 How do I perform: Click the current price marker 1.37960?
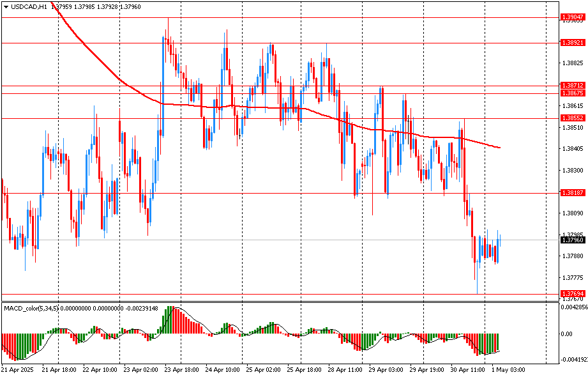[572, 240]
